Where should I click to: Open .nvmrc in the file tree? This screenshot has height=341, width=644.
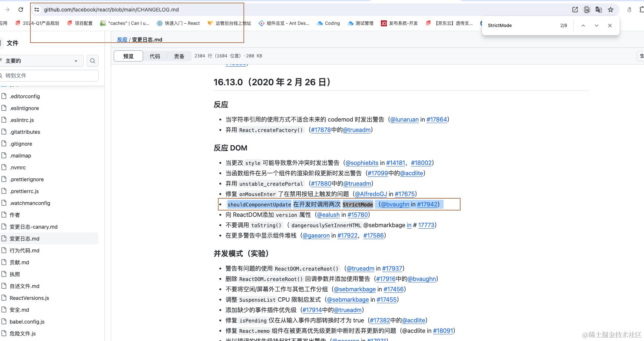coord(18,168)
